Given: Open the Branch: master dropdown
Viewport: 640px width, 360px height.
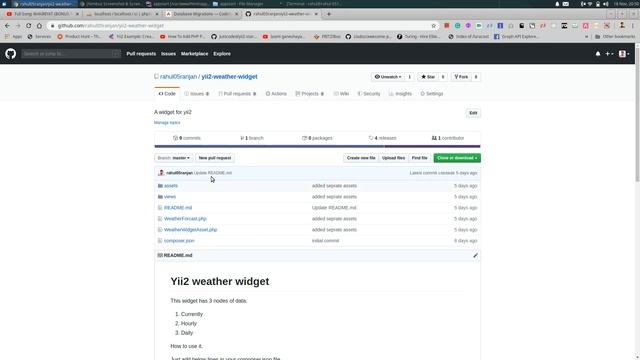Looking at the screenshot, I should pyautogui.click(x=173, y=158).
